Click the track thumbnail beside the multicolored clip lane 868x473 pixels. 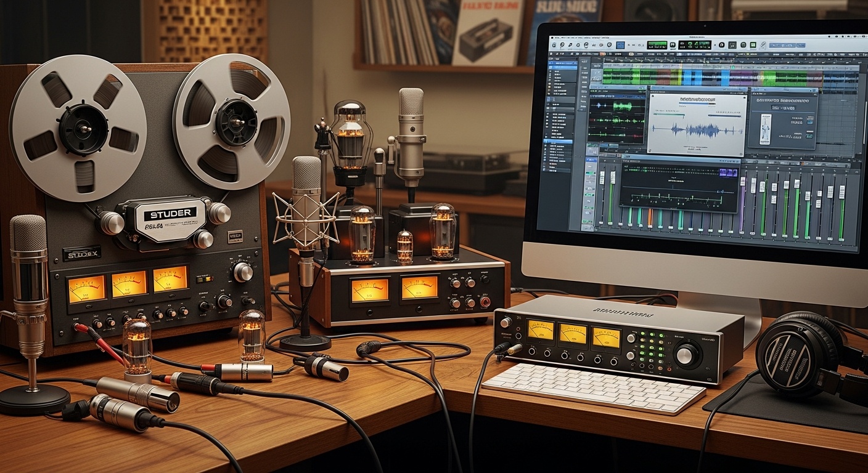596,76
